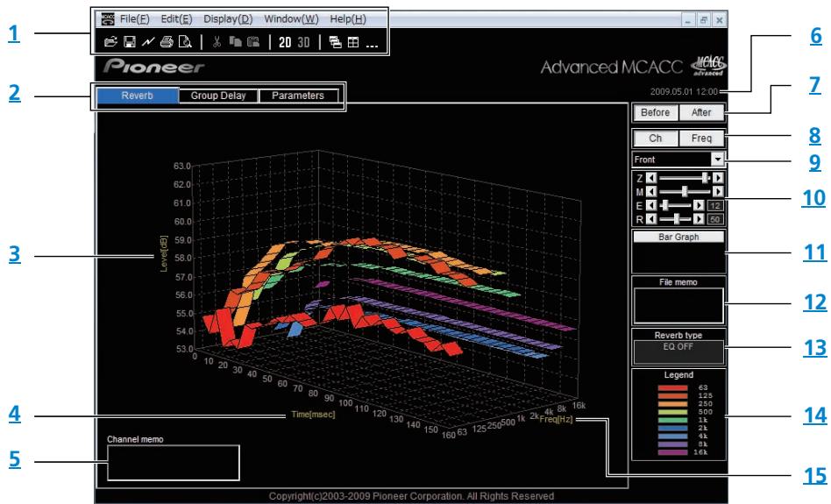Click the scissors cut icon
Viewport: 831px width, 504px height.
[217, 42]
